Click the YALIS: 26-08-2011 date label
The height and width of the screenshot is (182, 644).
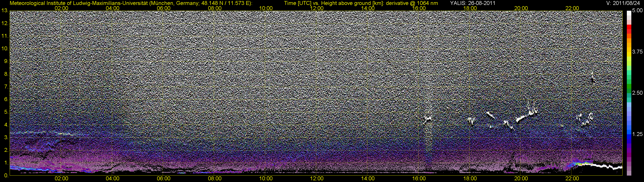click(x=472, y=3)
